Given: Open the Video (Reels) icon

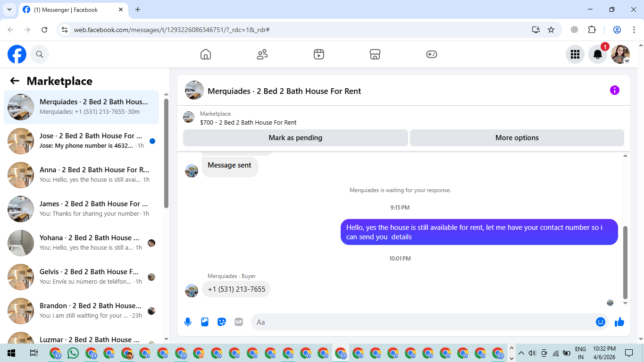Looking at the screenshot, I should click(x=319, y=54).
